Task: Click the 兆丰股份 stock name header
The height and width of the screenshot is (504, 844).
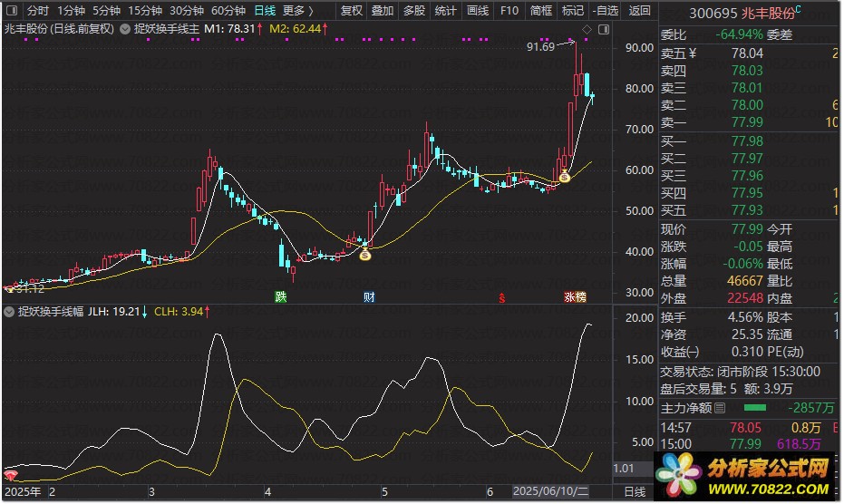Action: click(x=768, y=13)
